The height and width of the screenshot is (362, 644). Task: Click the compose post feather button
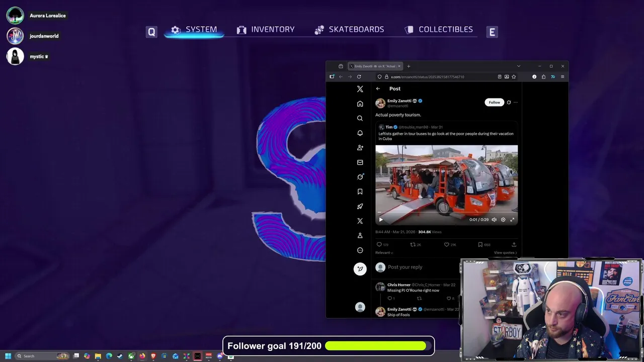click(x=360, y=269)
